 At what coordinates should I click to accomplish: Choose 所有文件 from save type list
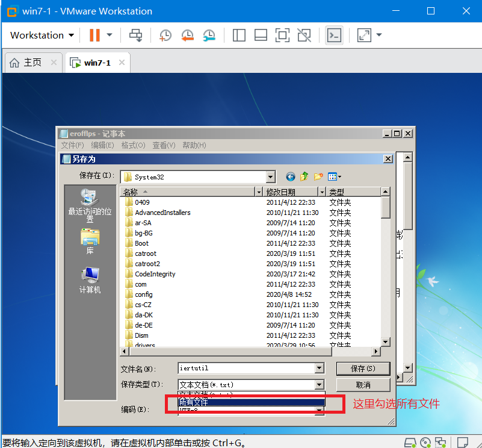252,402
